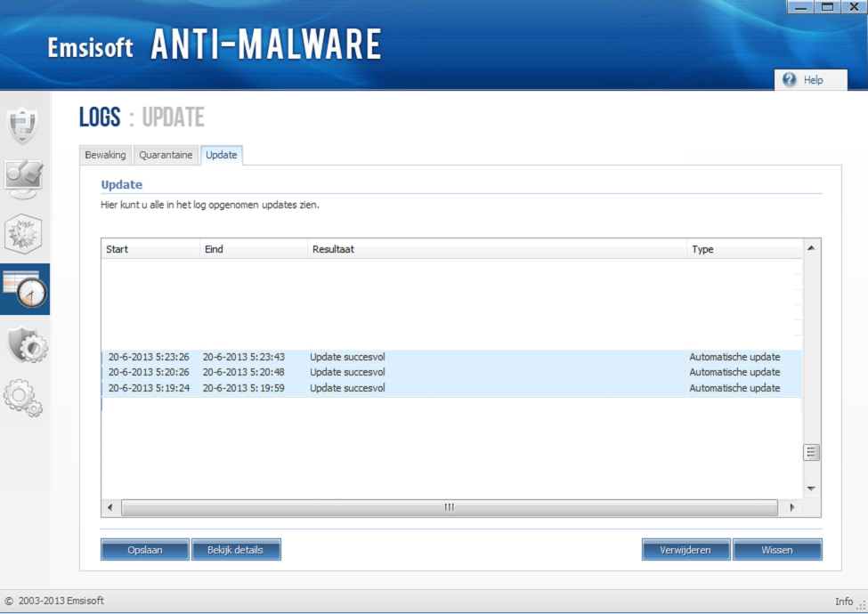This screenshot has height=614, width=868.
Task: Minimize the Emsisoft Anti-Malware window
Action: pyautogui.click(x=800, y=7)
